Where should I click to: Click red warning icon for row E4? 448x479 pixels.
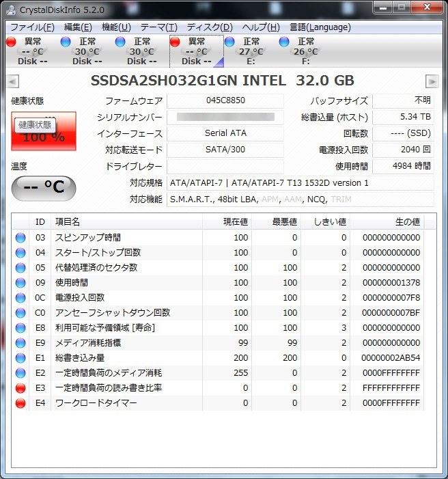[x=20, y=403]
